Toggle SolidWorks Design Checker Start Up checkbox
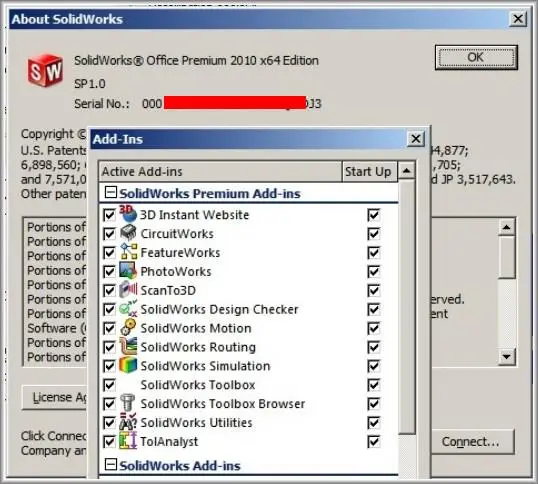The image size is (538, 484). (x=374, y=309)
